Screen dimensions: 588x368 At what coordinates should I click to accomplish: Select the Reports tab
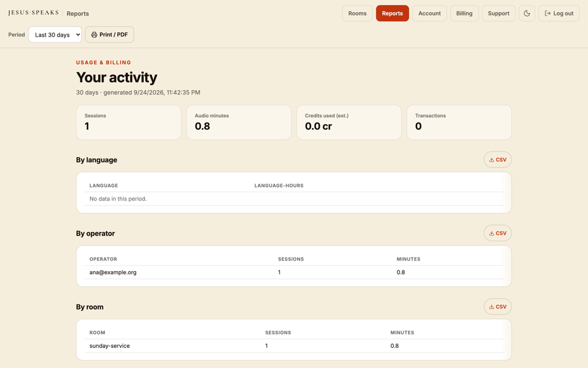392,13
